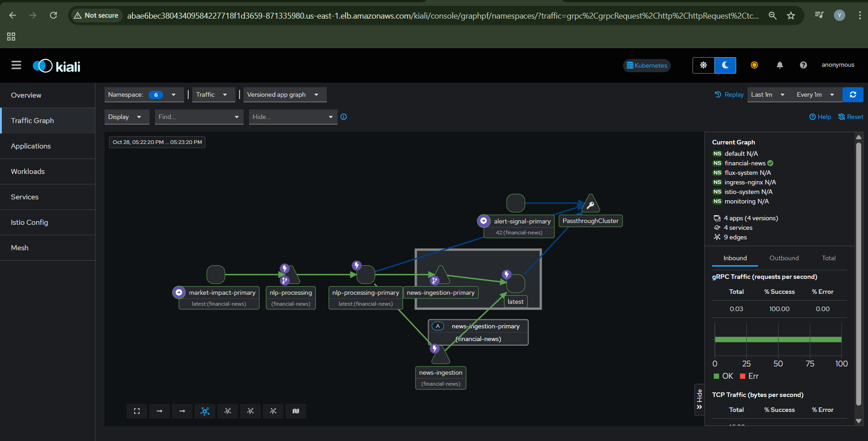Click the graph info circle next to Hide

click(x=343, y=117)
